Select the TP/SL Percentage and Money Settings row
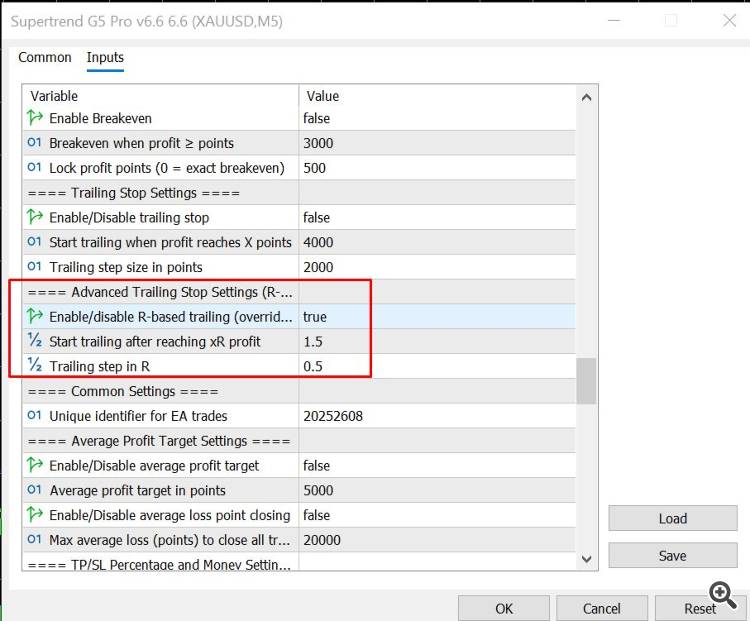Image resolution: width=750 pixels, height=621 pixels. [299, 562]
